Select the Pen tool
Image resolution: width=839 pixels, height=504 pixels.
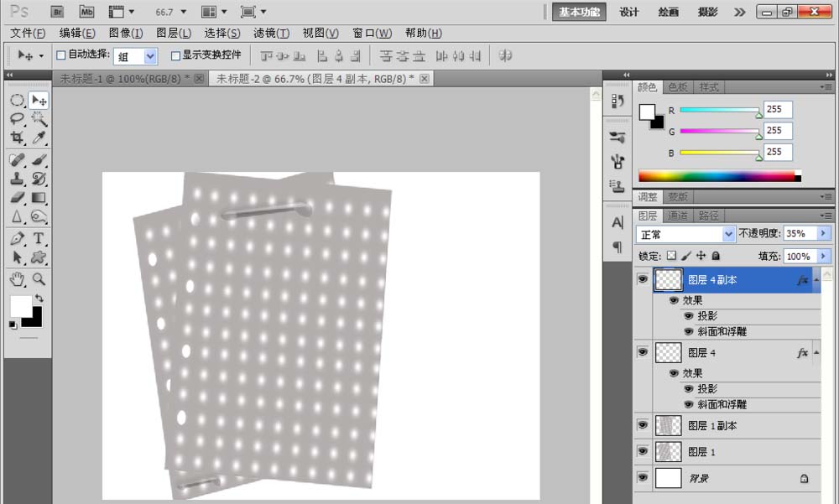[17, 239]
